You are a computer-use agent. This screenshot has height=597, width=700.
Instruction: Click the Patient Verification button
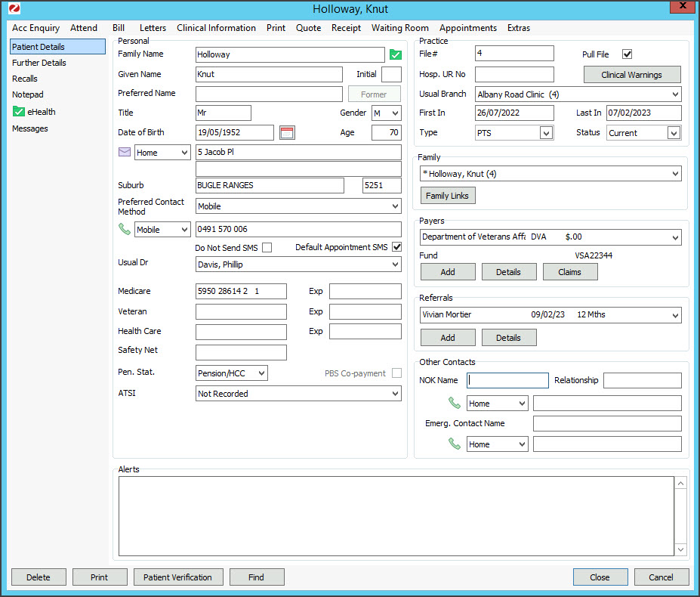178,577
